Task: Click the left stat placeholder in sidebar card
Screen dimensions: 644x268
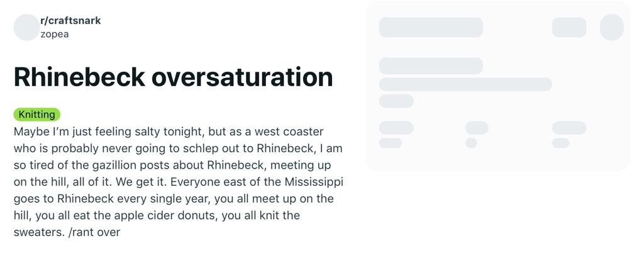Action: (x=396, y=128)
